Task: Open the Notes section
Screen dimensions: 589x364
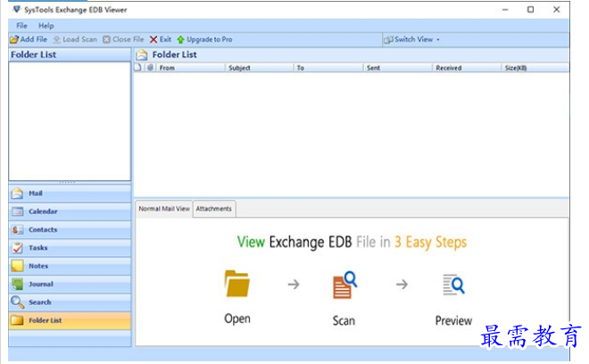Action: 37,266
